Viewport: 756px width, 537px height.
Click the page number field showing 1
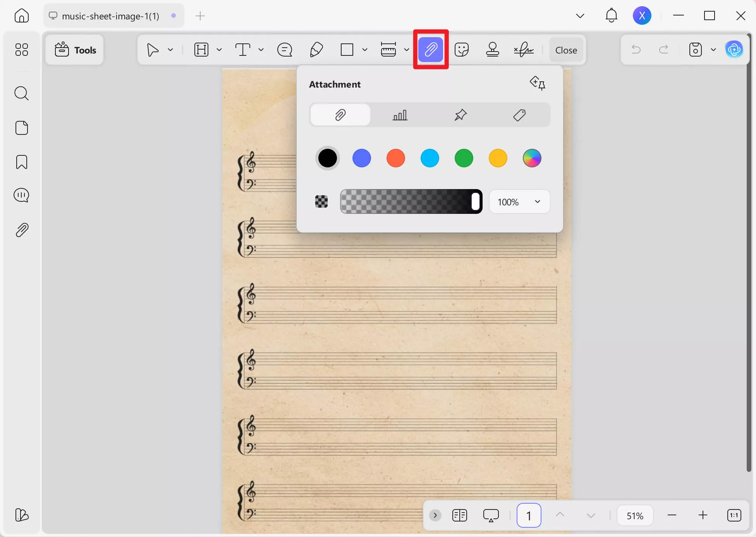(x=529, y=515)
